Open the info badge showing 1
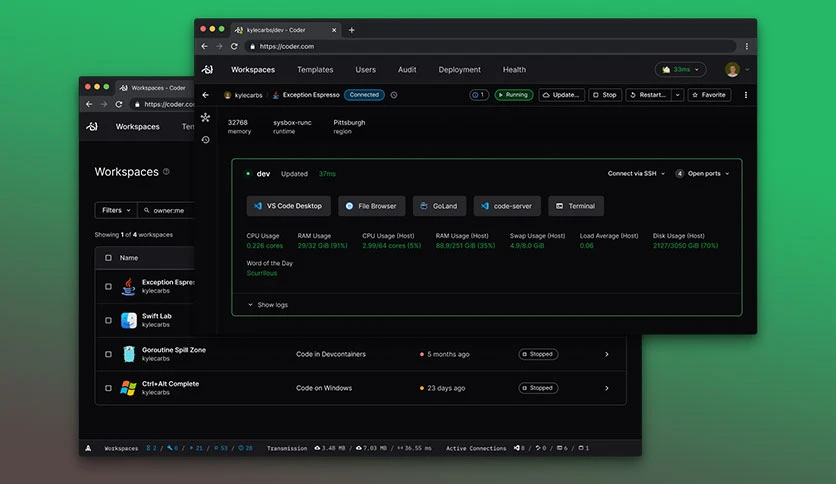The width and height of the screenshot is (836, 484). coord(479,95)
